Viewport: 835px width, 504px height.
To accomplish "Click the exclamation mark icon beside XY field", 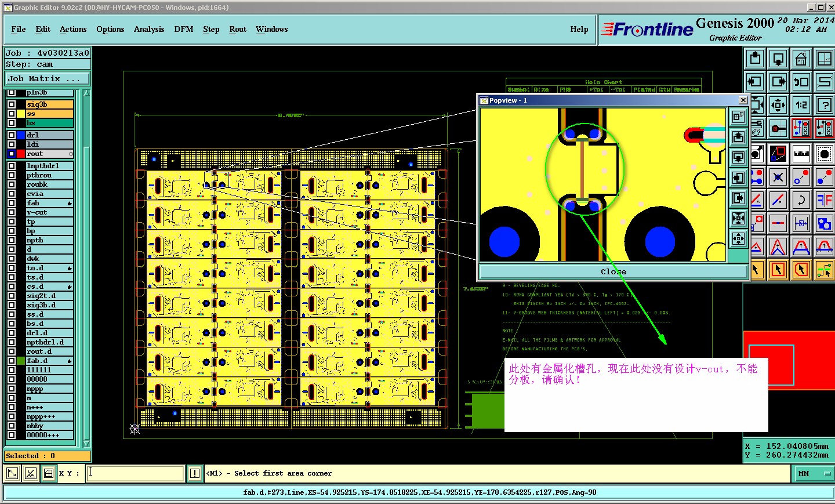I will [195, 473].
